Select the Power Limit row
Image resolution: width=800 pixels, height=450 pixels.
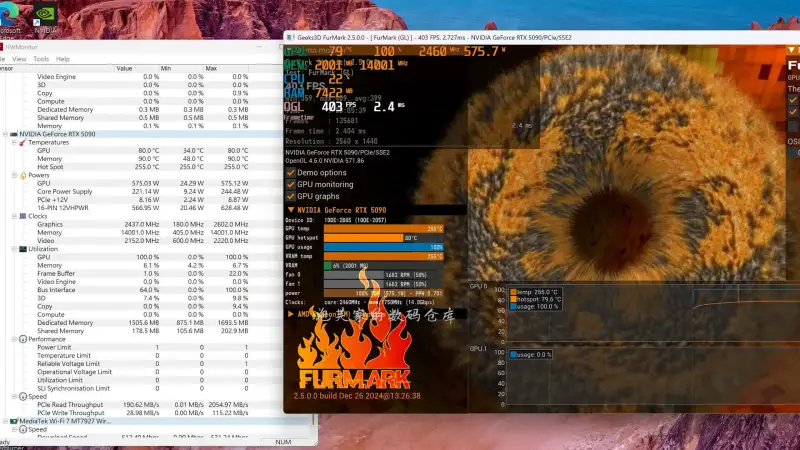143,347
